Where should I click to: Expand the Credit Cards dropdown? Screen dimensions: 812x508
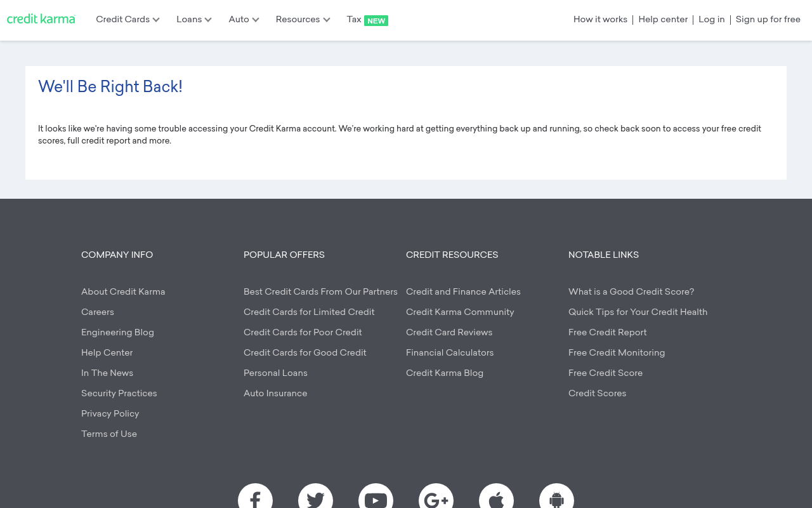128,20
